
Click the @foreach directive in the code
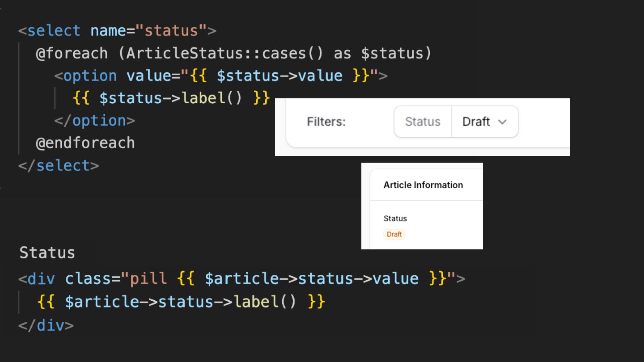(x=72, y=54)
